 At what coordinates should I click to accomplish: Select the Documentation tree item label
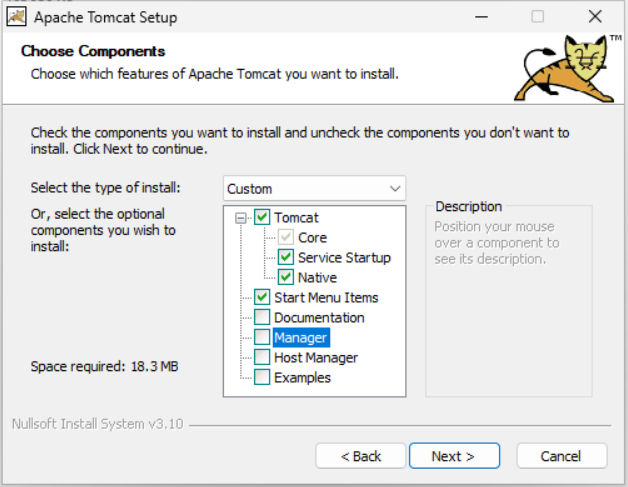[x=319, y=318]
